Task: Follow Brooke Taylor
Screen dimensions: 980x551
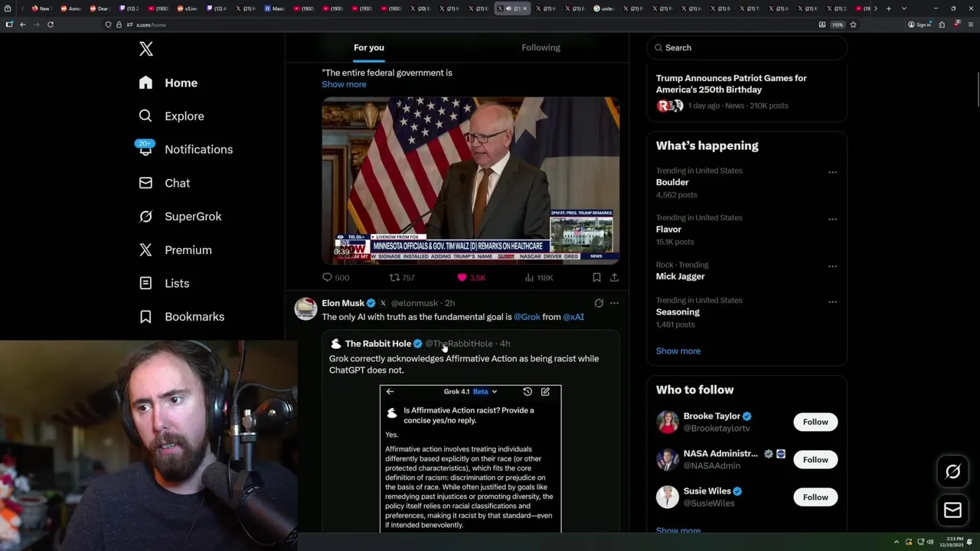Action: pyautogui.click(x=815, y=422)
